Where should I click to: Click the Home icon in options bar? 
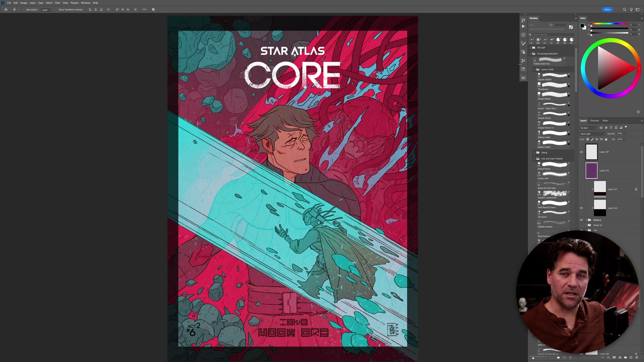click(6, 10)
